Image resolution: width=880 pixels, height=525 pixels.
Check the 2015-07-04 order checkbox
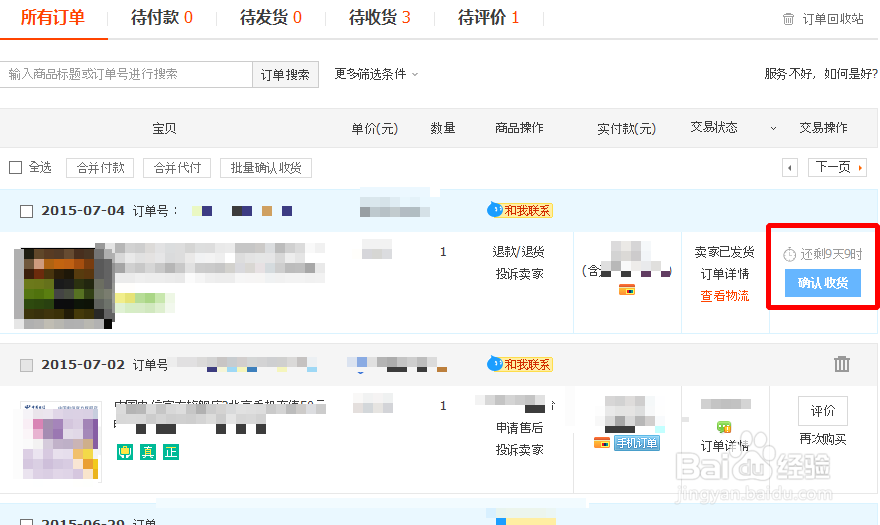[26, 211]
